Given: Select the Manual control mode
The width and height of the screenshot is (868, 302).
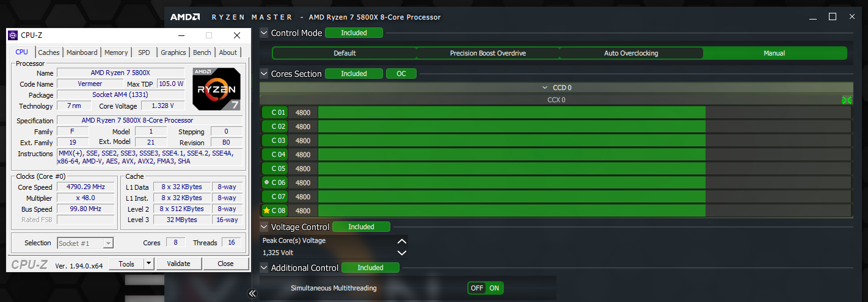Looking at the screenshot, I should click(x=775, y=53).
